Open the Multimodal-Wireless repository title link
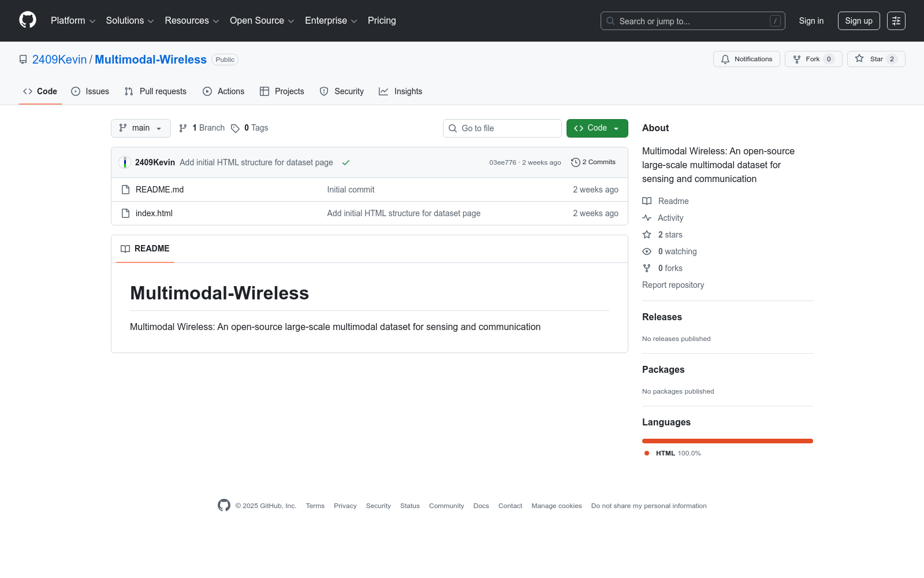924x578 pixels. 151,60
